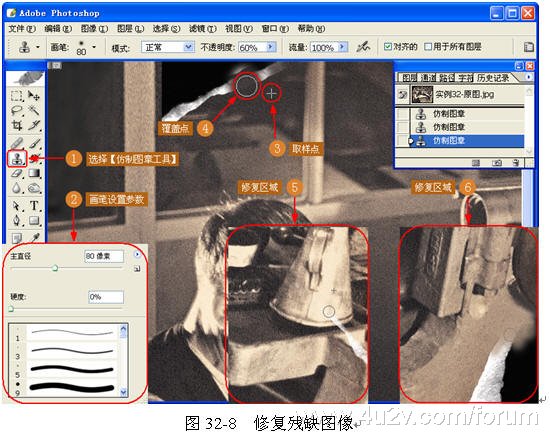The image size is (550, 433).
Task: Open the 编辑 menu
Action: pos(58,29)
